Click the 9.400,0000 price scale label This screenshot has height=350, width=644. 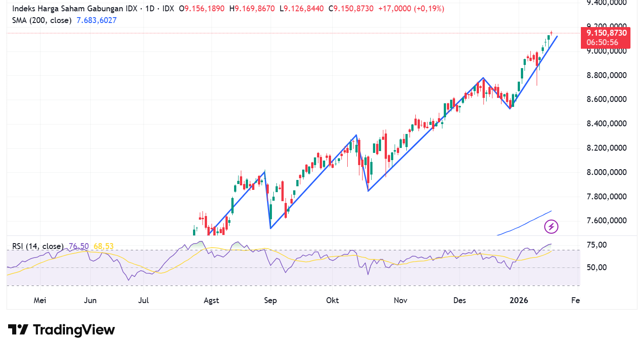tap(606, 3)
